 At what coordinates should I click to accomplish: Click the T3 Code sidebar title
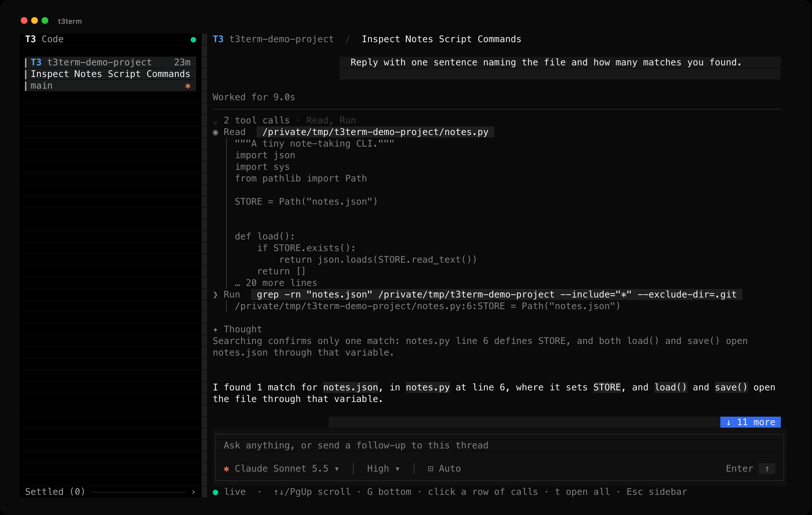(44, 39)
